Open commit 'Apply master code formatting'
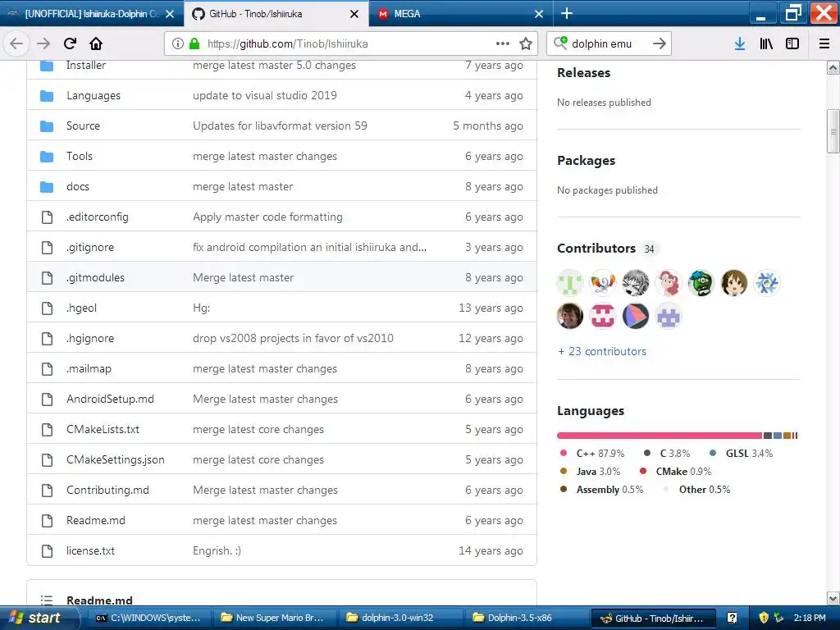 267,217
